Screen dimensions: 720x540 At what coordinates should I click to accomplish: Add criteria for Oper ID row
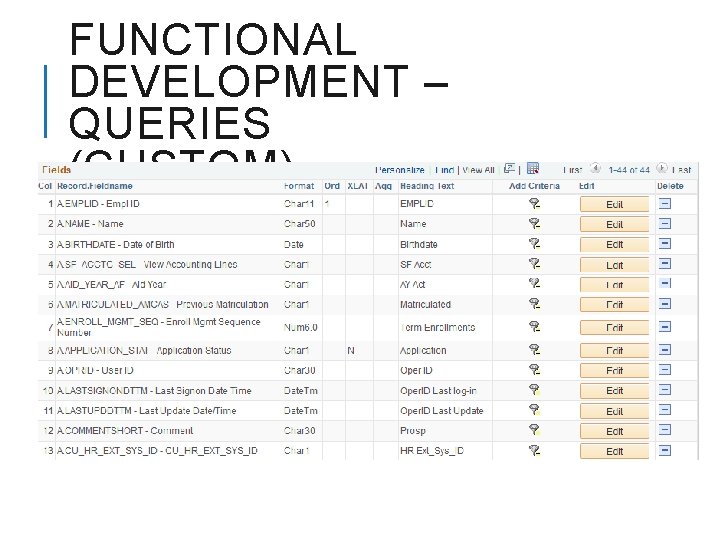(x=534, y=370)
